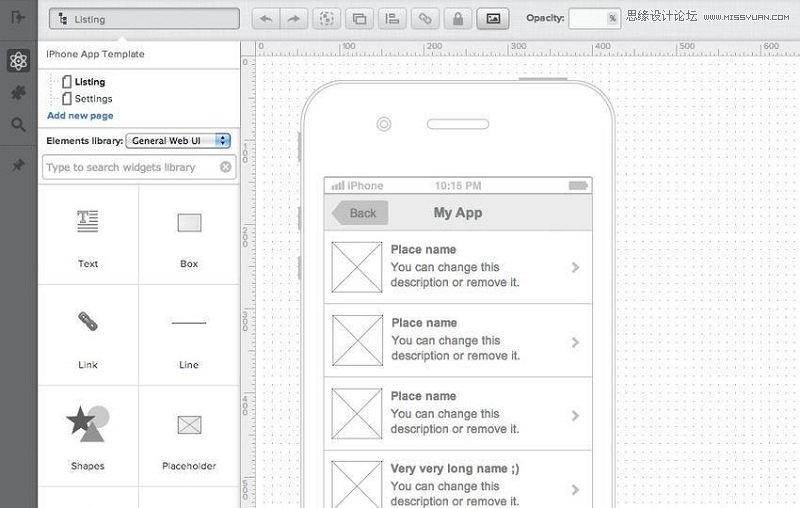Toggle the padlock lock toolbar button
Viewport: 800px width, 508px height.
click(x=458, y=19)
